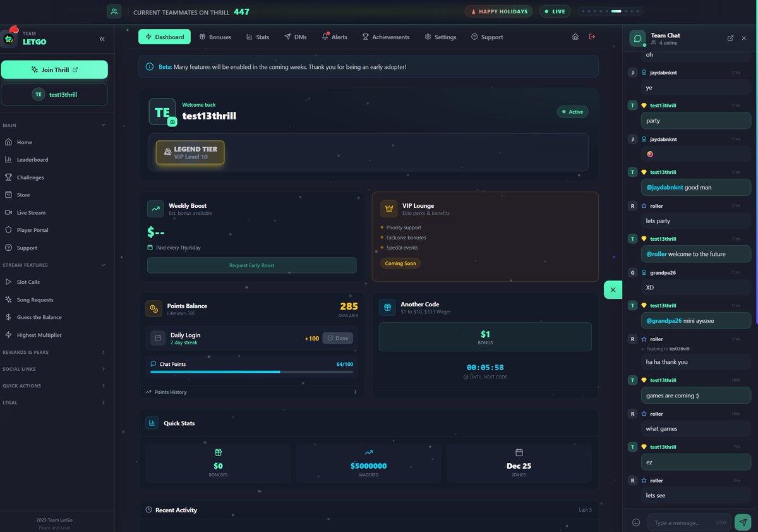The height and width of the screenshot is (532, 758).
Task: Click Request Early Boost button
Action: [x=251, y=265]
